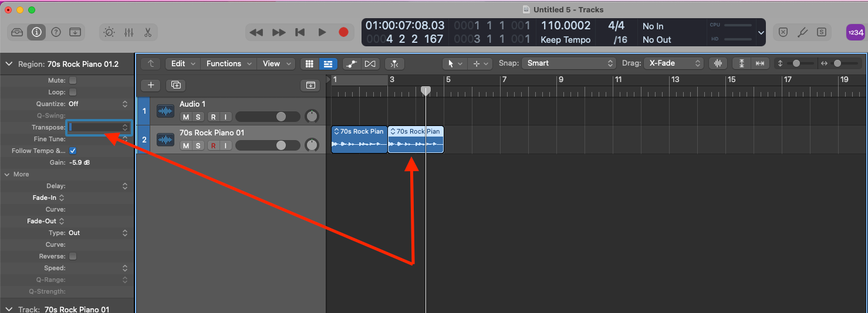Open the Drag dropdown set to X-Fade
868x313 pixels.
673,63
